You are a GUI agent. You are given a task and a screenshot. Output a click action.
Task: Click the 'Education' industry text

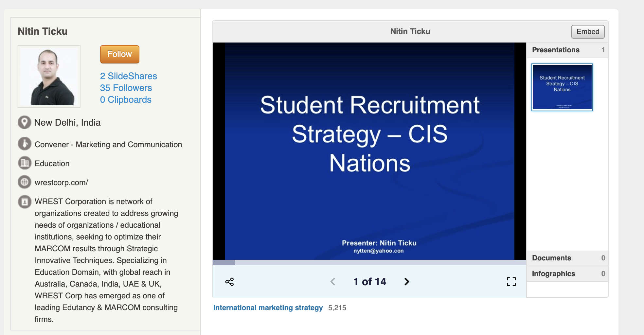52,164
